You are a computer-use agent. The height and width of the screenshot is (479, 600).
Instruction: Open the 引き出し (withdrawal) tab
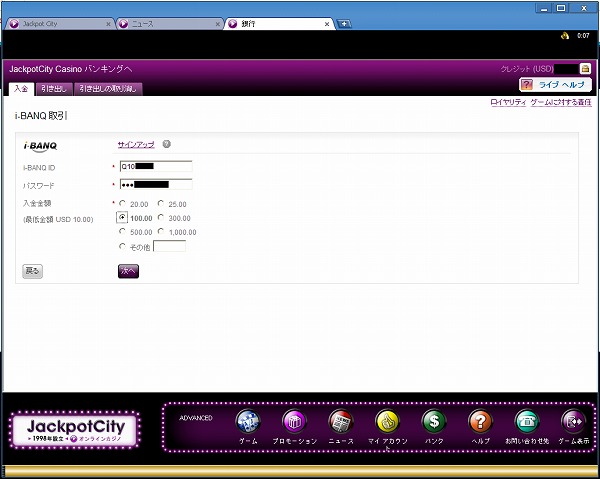[54, 89]
